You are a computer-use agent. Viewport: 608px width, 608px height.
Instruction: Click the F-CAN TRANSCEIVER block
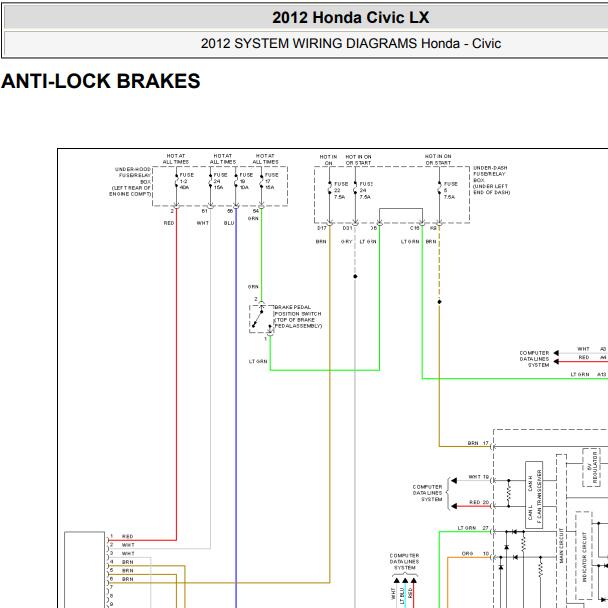point(534,495)
